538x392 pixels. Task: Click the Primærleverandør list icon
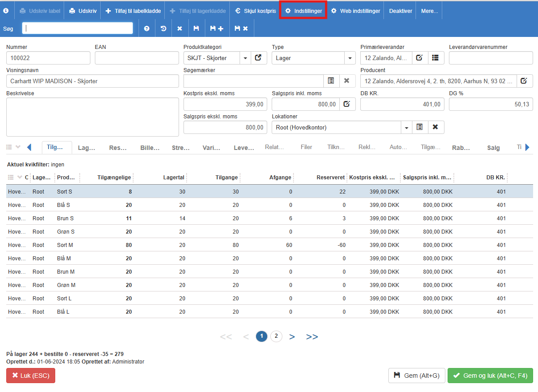[x=436, y=58]
